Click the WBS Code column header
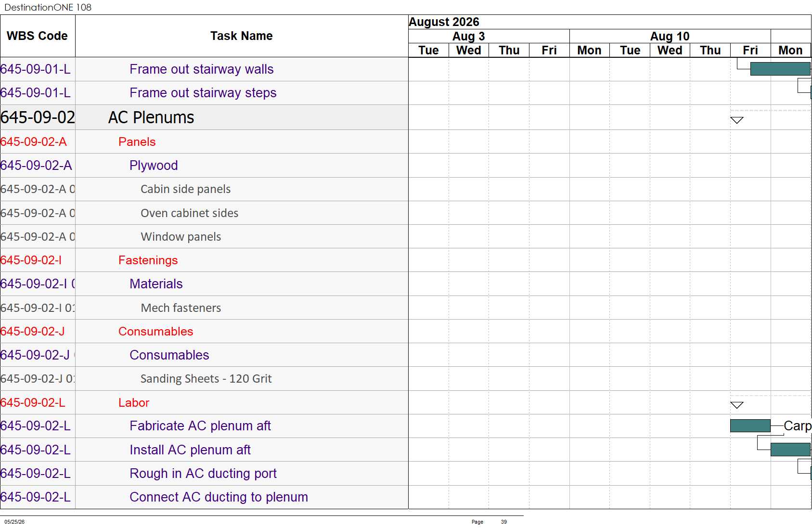This screenshot has width=812, height=528. tap(38, 36)
